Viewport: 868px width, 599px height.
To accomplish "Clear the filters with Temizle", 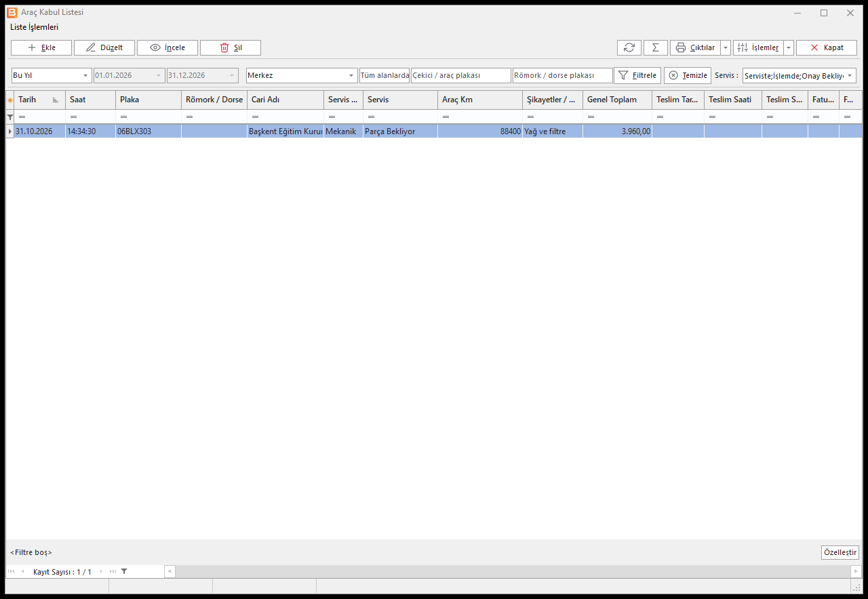I will click(x=687, y=75).
